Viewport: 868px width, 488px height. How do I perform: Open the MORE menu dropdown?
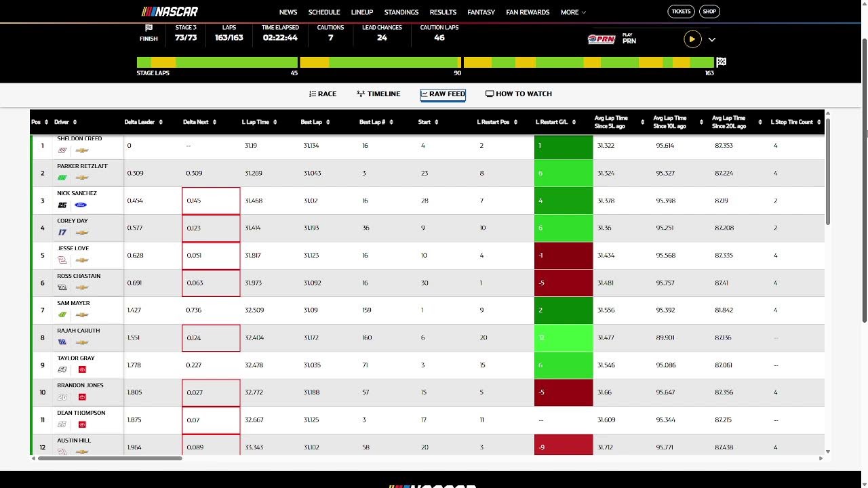[573, 12]
